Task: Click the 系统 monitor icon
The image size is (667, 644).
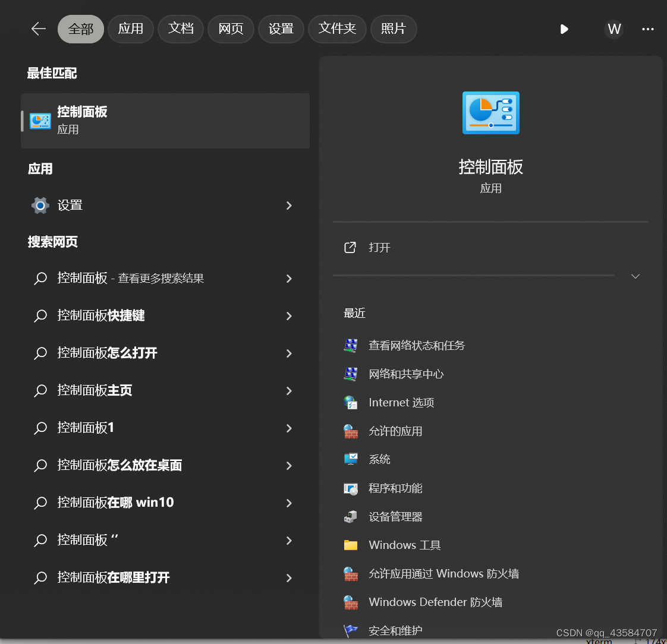Action: tap(351, 459)
